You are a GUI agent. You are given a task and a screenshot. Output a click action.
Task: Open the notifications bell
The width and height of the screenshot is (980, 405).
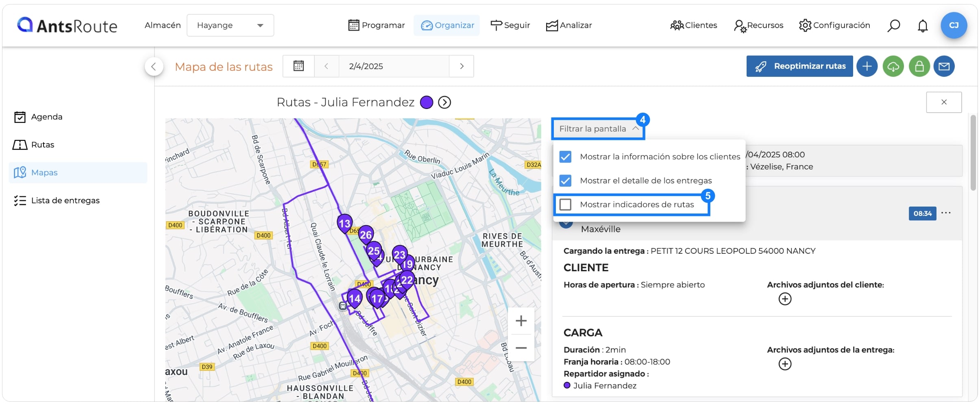pos(923,26)
